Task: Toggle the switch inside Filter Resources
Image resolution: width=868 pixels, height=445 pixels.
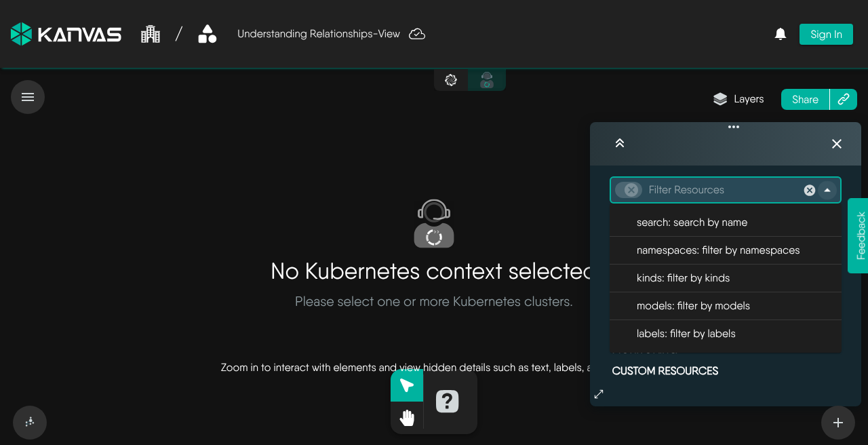Action: [x=628, y=190]
